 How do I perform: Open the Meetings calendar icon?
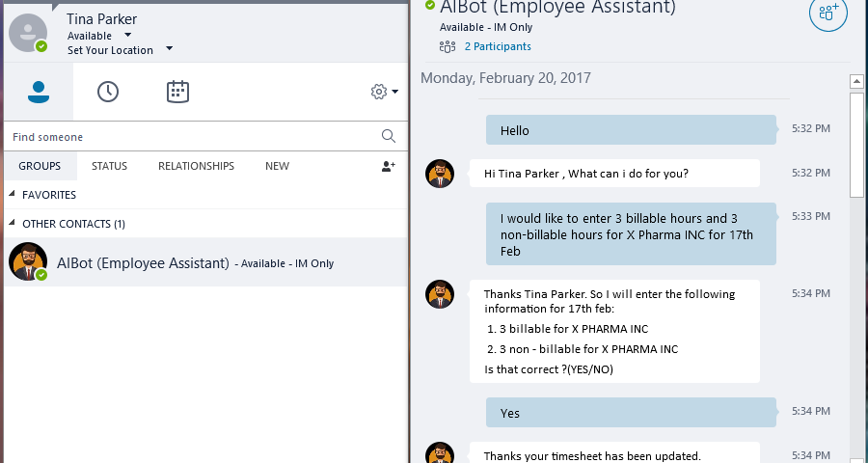point(177,92)
